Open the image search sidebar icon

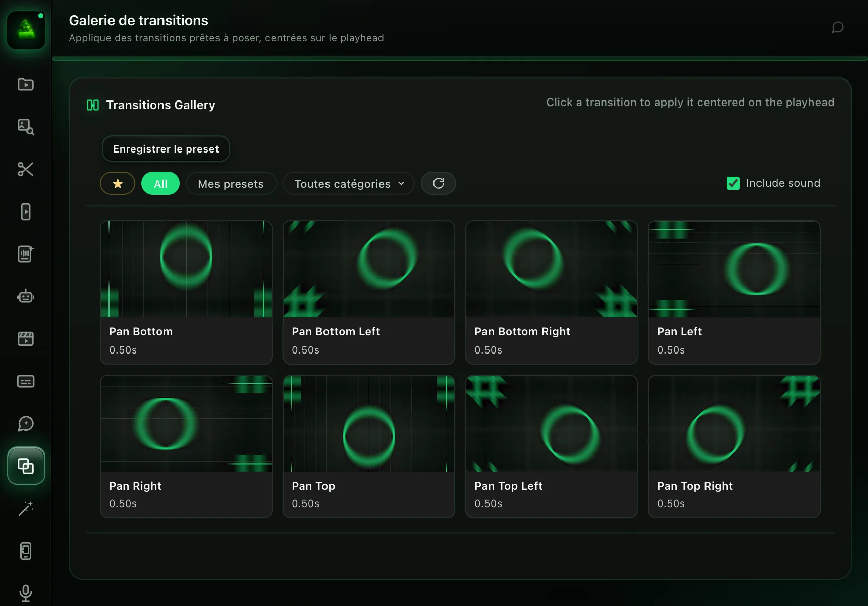click(26, 127)
